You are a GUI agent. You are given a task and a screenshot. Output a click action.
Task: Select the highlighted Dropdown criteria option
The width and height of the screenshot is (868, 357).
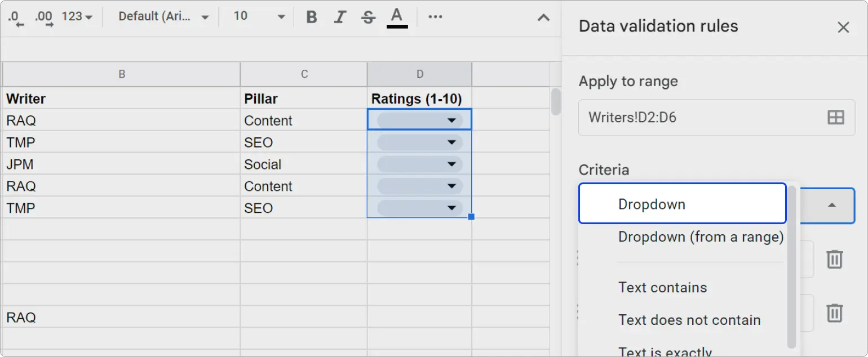(x=651, y=204)
